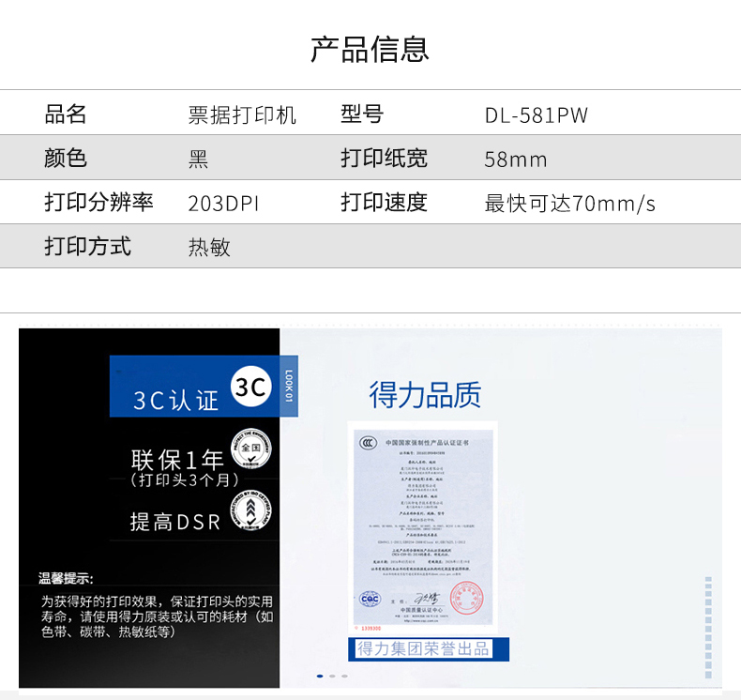Click the 型号 label
Image resolution: width=741 pixels, height=700 pixels.
coord(362,114)
